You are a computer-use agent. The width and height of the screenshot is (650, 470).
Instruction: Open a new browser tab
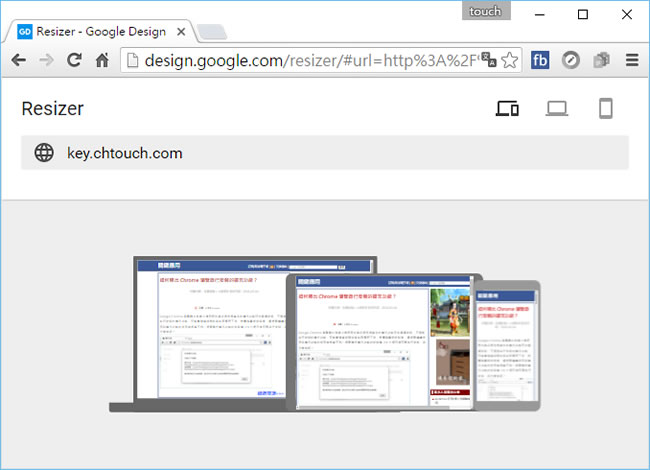point(212,32)
